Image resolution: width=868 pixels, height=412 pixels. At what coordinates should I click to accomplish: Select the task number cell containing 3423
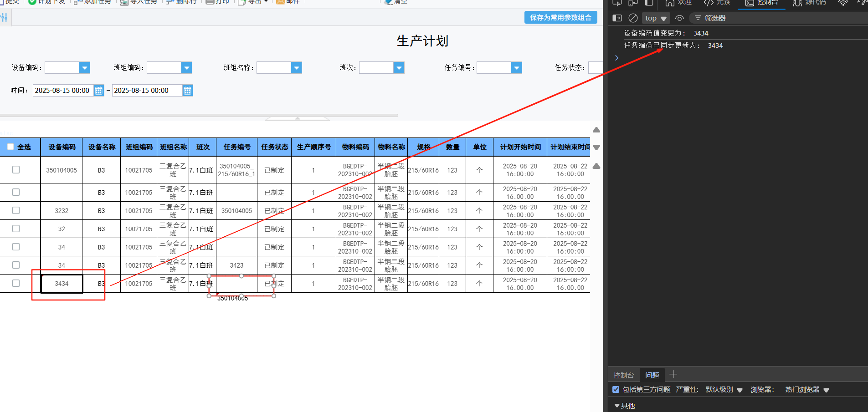click(x=236, y=265)
